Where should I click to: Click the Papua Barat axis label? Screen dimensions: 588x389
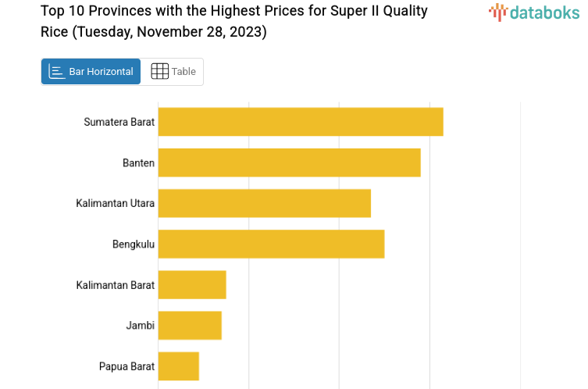point(127,366)
